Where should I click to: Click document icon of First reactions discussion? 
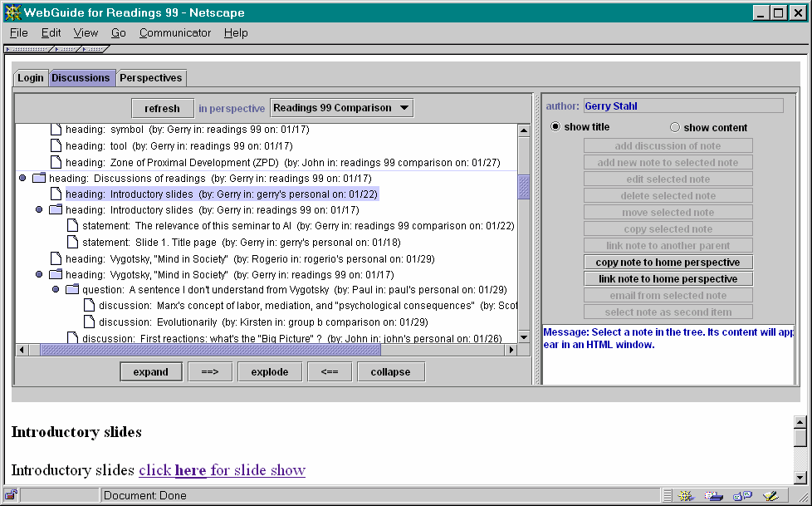point(72,338)
